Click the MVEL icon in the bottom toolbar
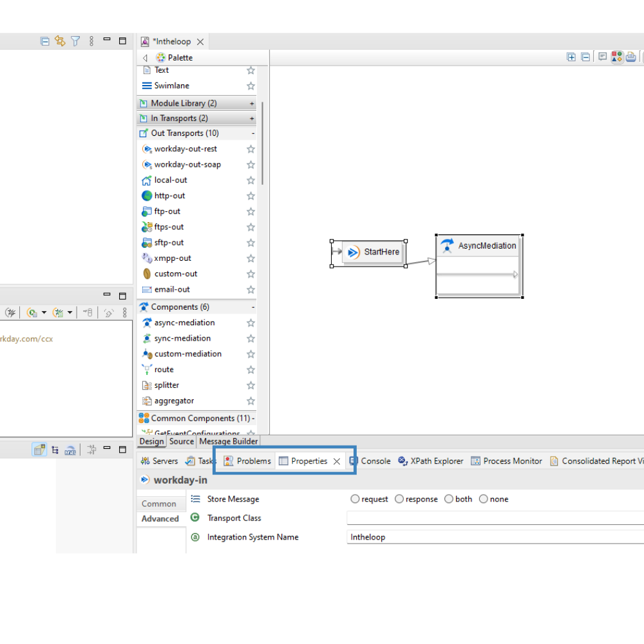Screen dimensions: 644x644 (x=70, y=450)
